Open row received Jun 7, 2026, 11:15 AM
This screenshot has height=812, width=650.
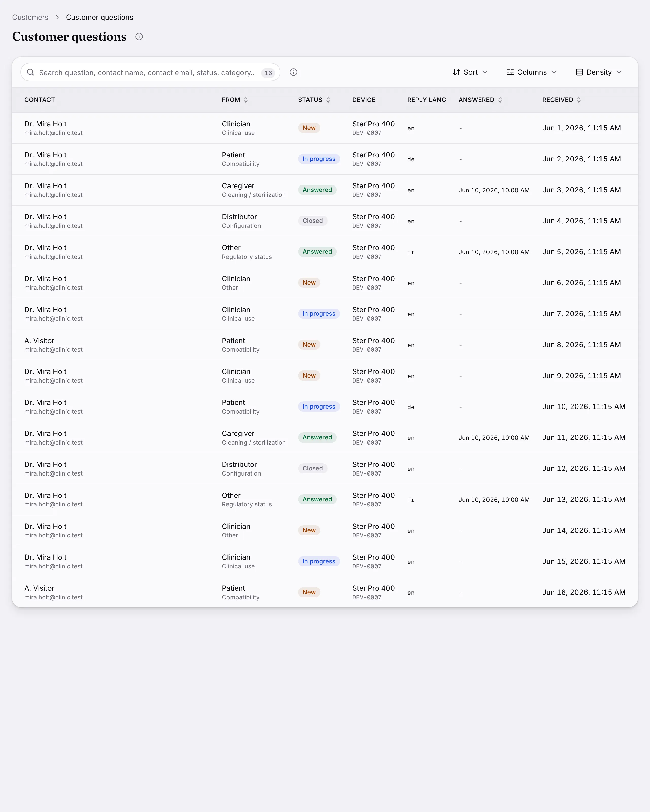point(325,314)
